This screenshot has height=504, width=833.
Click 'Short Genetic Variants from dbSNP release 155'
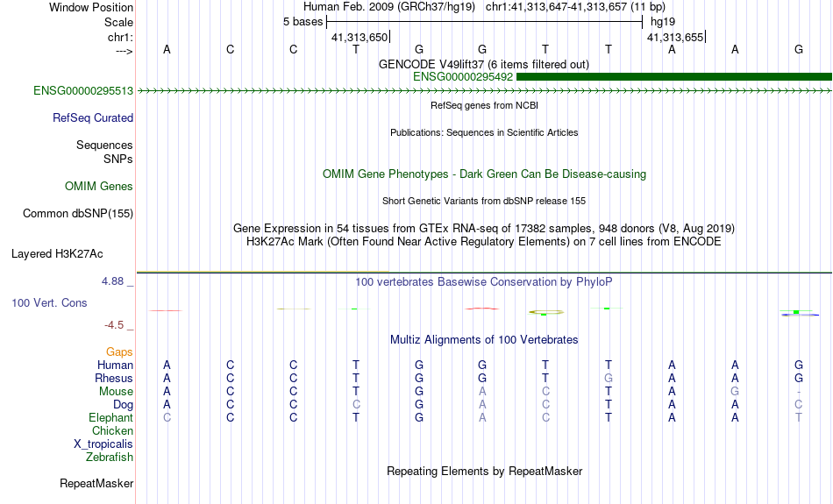click(484, 201)
